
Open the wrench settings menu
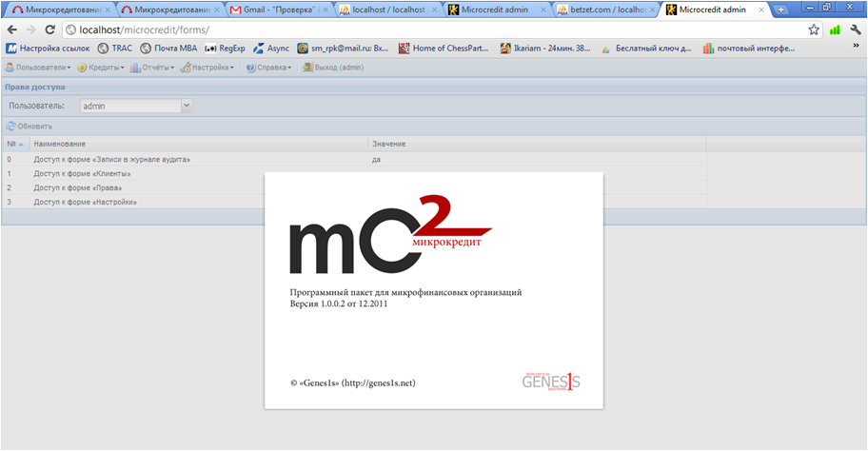856,29
